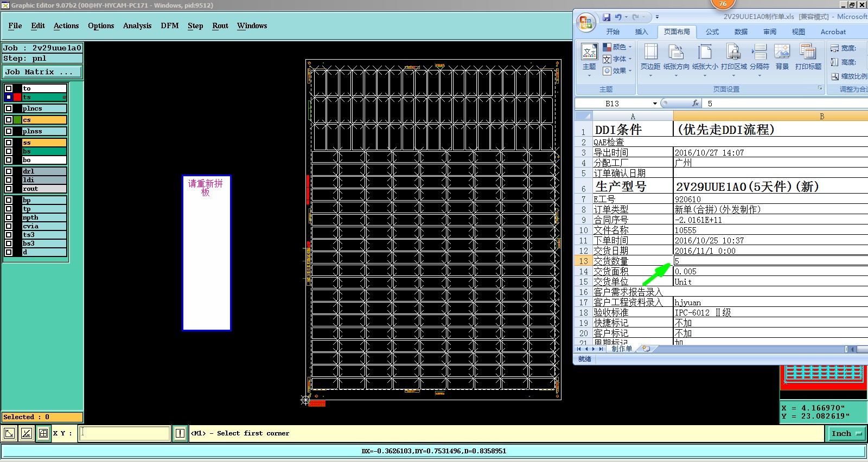The width and height of the screenshot is (868, 462).
Task: Open the DFM menu
Action: tap(169, 25)
